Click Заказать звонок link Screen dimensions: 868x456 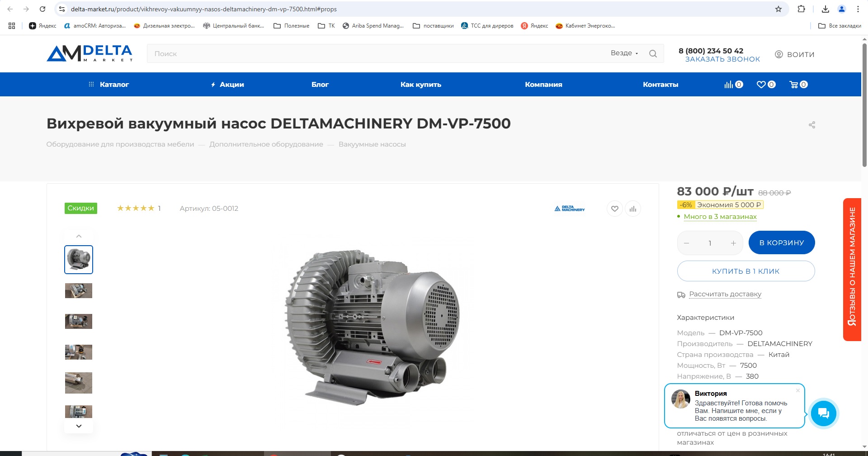click(722, 59)
